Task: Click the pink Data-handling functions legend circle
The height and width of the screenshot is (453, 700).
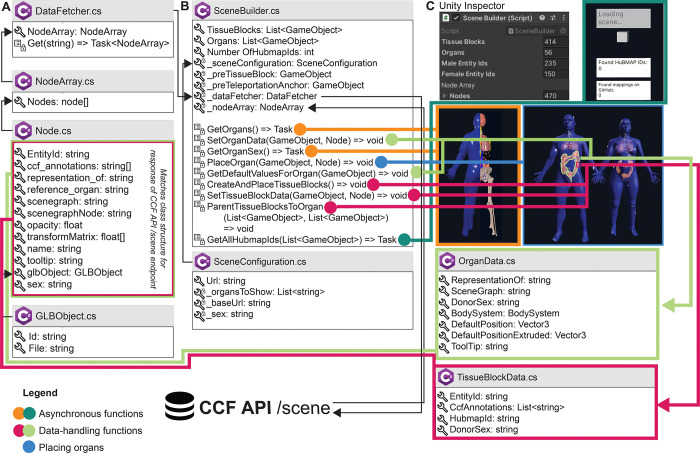Action: [x=20, y=430]
